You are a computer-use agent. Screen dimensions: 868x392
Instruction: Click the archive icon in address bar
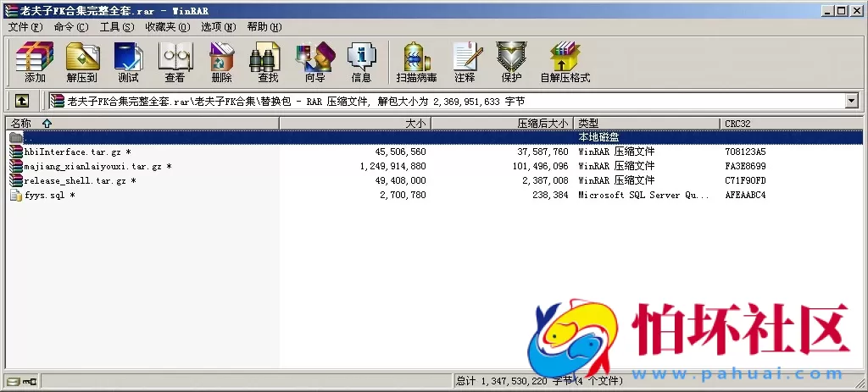click(57, 101)
